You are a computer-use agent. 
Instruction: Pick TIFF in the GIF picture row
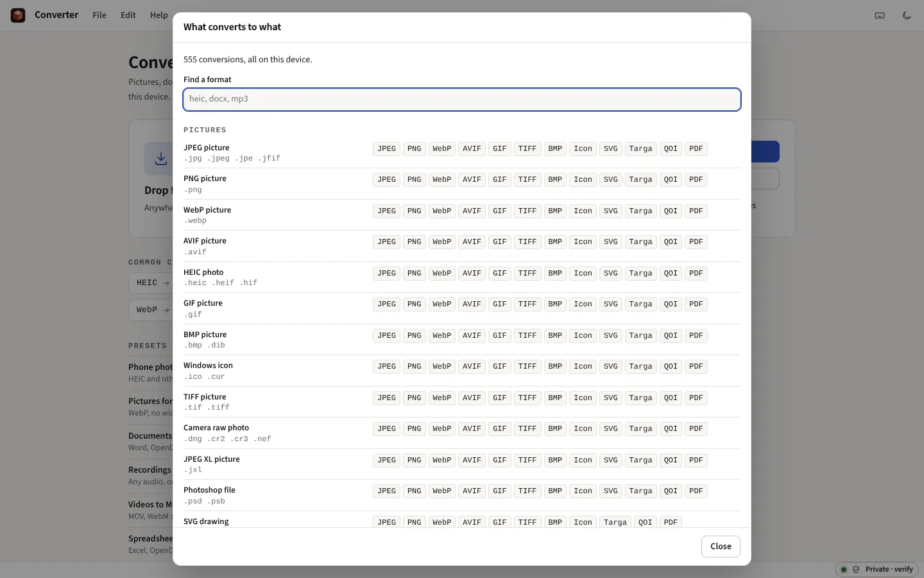(527, 304)
